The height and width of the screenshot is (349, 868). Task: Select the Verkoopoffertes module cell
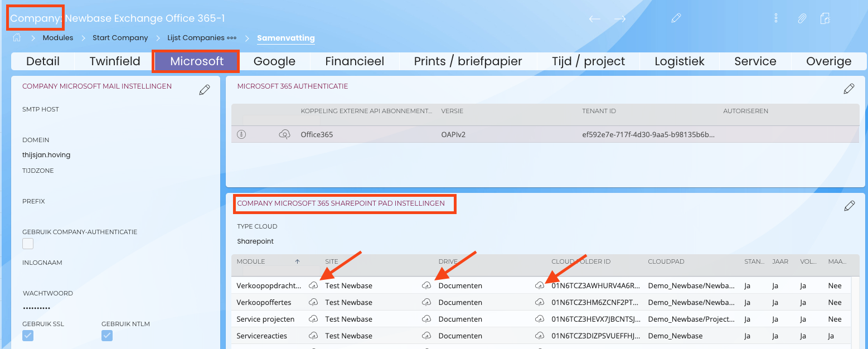pyautogui.click(x=264, y=302)
